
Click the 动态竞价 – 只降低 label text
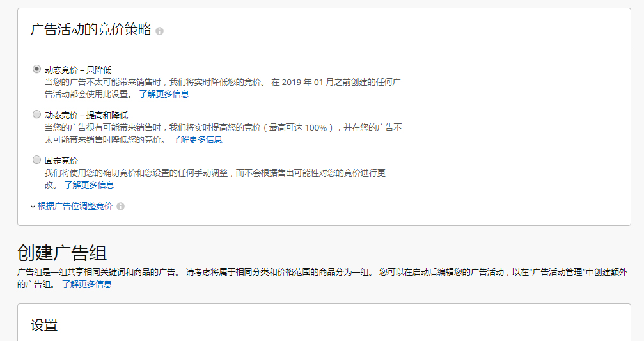pos(78,70)
